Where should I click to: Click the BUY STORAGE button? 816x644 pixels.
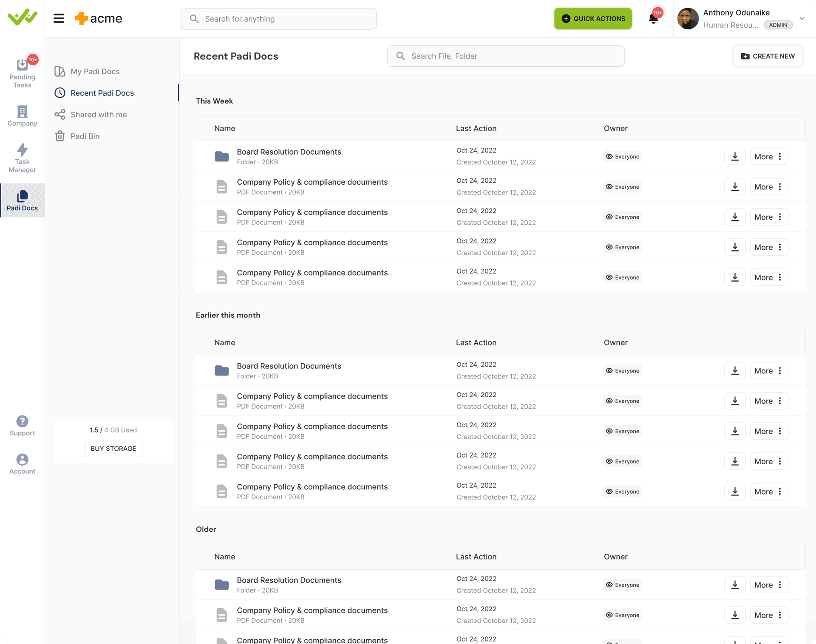pos(113,449)
